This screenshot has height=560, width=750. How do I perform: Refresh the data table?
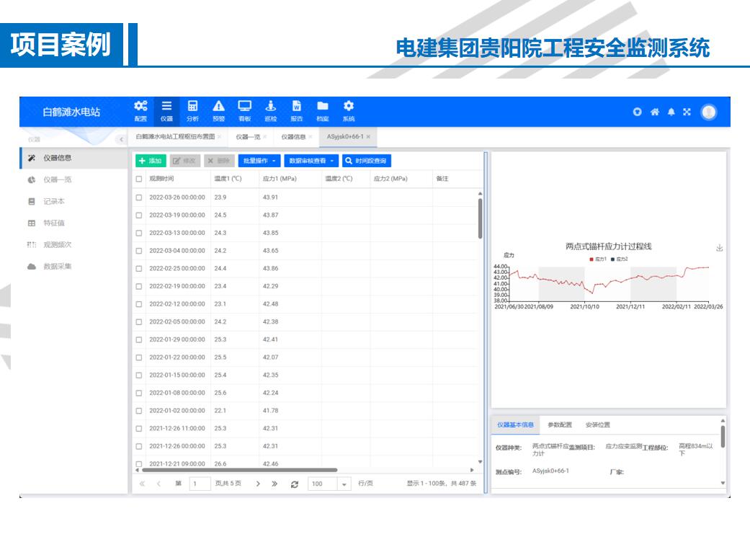(x=295, y=484)
